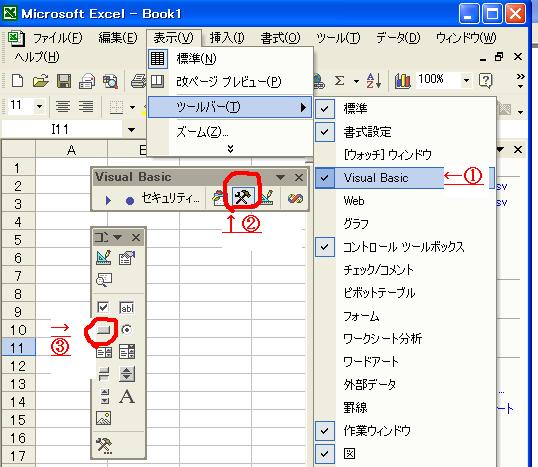Screen dimensions: 538x467
Task: Select the Option Button control tool
Action: coord(127,330)
